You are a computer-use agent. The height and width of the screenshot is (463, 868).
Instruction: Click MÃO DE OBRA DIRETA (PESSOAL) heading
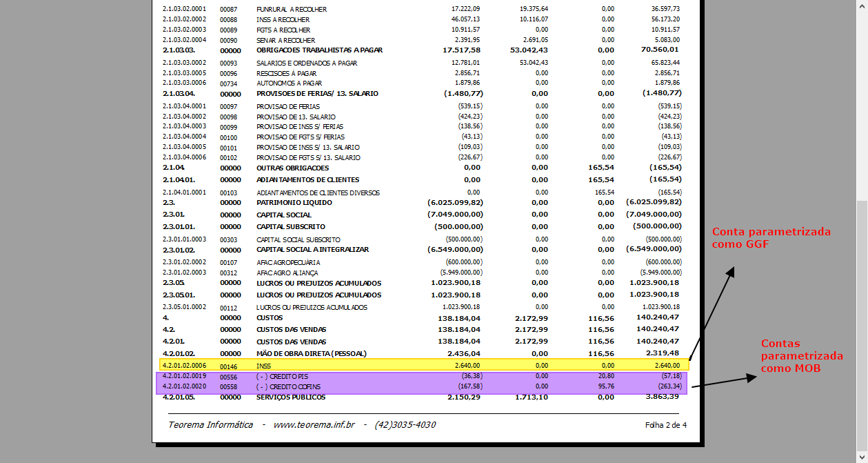[x=312, y=353]
